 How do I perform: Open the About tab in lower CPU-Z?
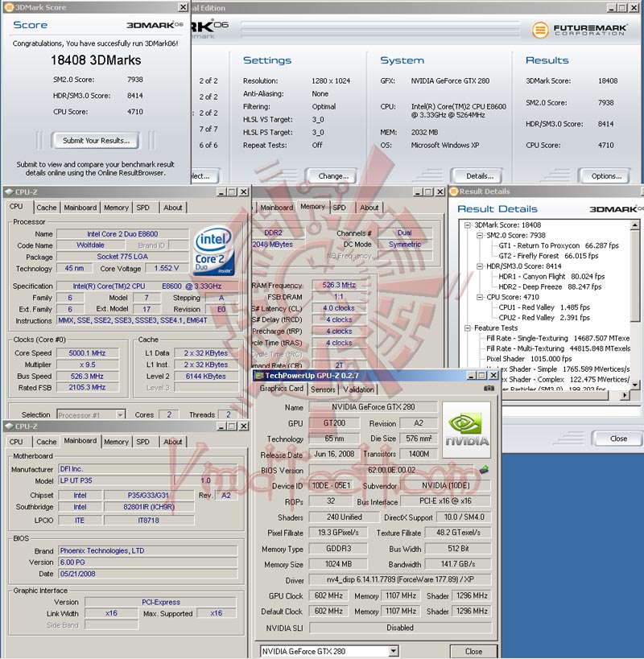click(x=173, y=442)
